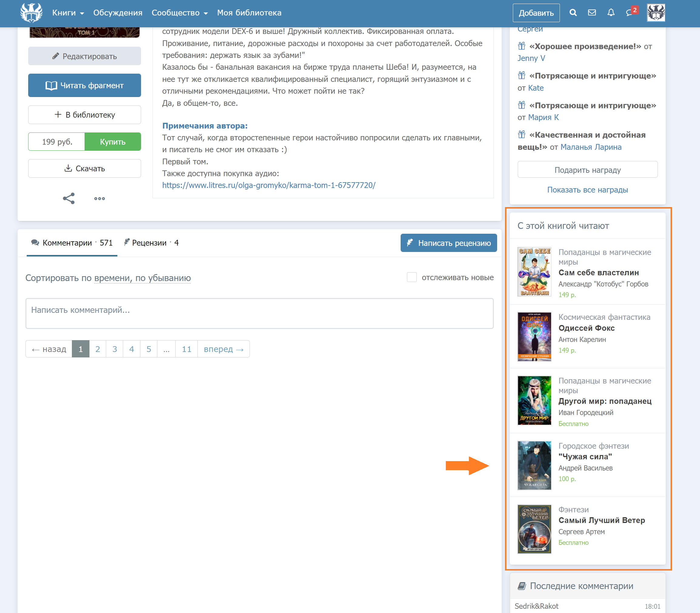This screenshot has height=613, width=700.
Task: Open the user avatar in header
Action: (x=655, y=13)
